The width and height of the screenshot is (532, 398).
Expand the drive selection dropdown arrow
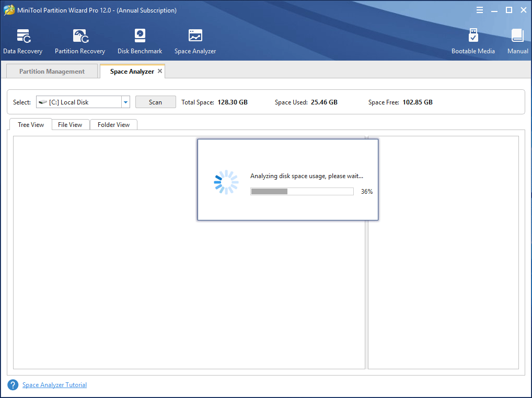(x=125, y=102)
